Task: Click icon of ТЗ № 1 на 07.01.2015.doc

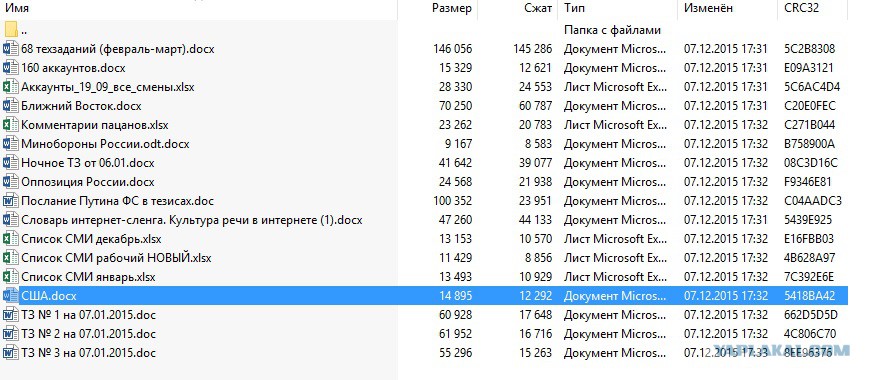Action: (x=11, y=315)
